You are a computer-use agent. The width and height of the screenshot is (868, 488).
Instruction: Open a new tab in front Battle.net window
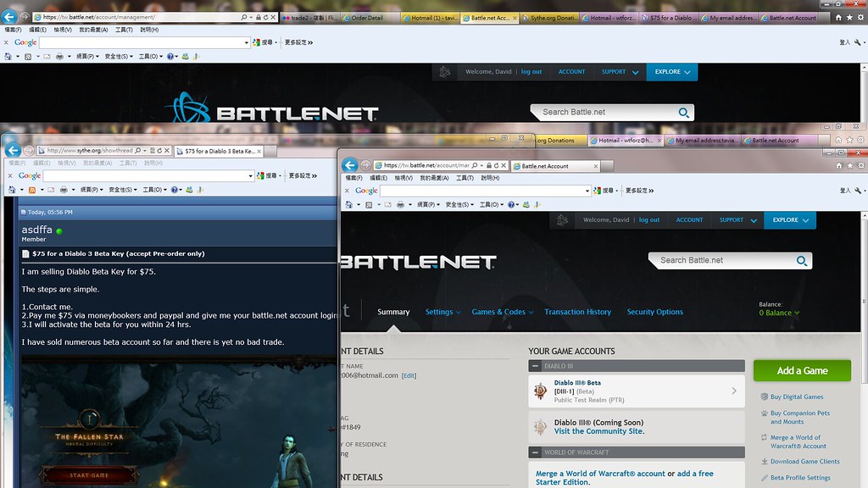click(x=607, y=166)
